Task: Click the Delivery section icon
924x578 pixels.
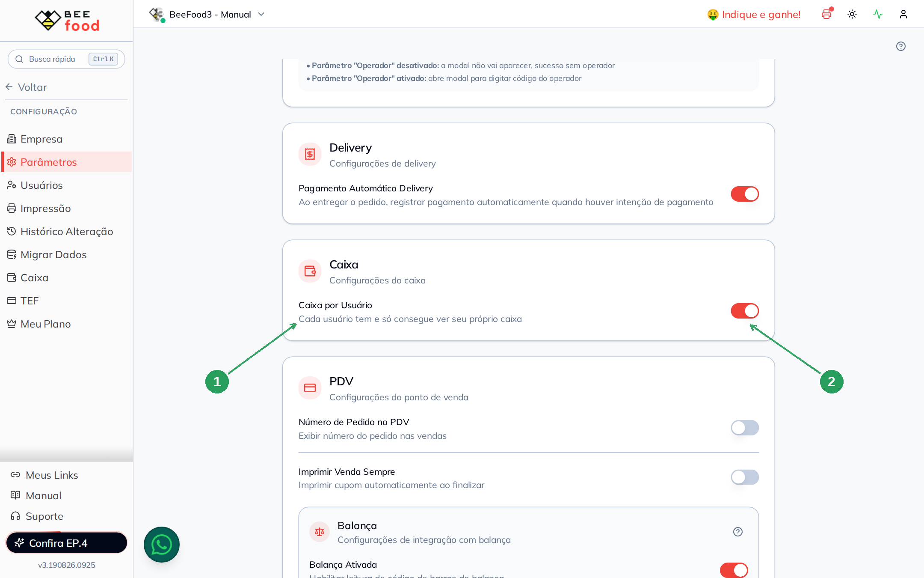Action: click(310, 154)
